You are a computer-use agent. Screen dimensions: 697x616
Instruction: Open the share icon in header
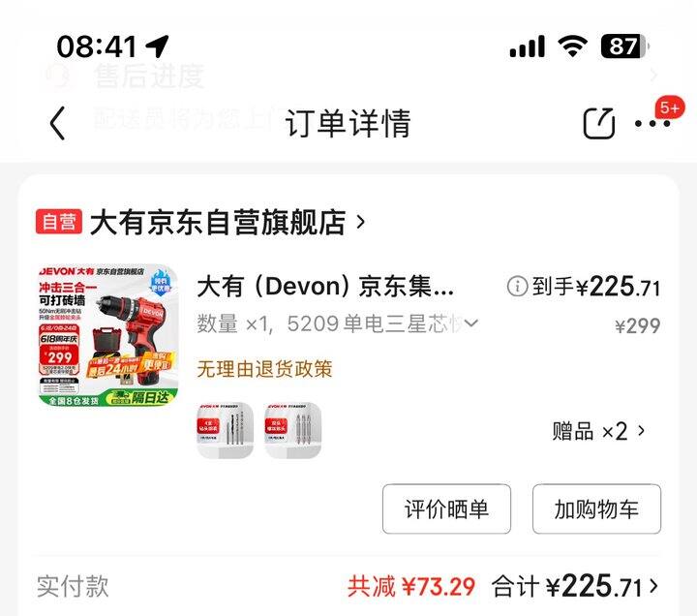click(599, 123)
